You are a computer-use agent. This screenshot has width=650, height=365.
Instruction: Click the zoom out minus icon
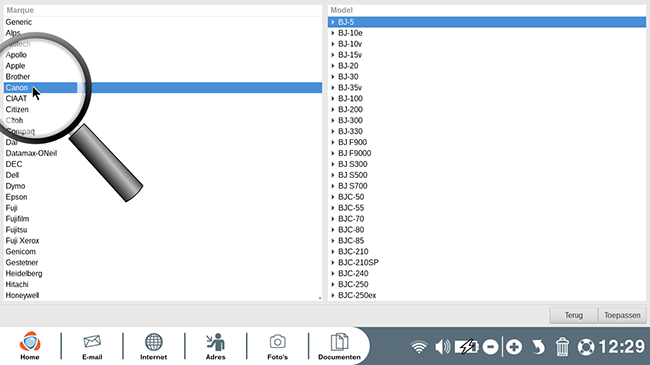click(490, 347)
